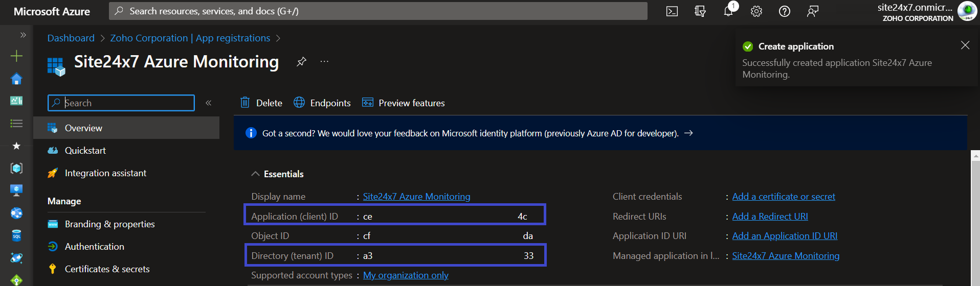
Task: Collapse the Essentials section
Action: 255,174
